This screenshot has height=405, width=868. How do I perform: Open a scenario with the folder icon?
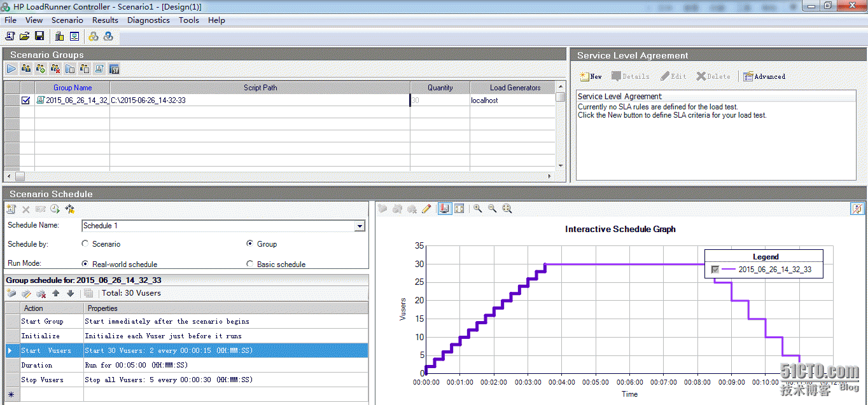click(x=25, y=36)
